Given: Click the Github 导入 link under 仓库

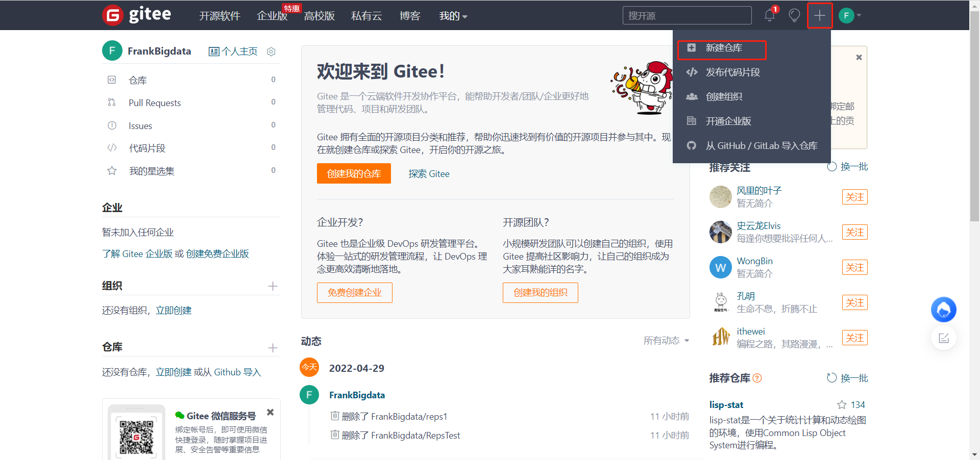Looking at the screenshot, I should [x=237, y=372].
